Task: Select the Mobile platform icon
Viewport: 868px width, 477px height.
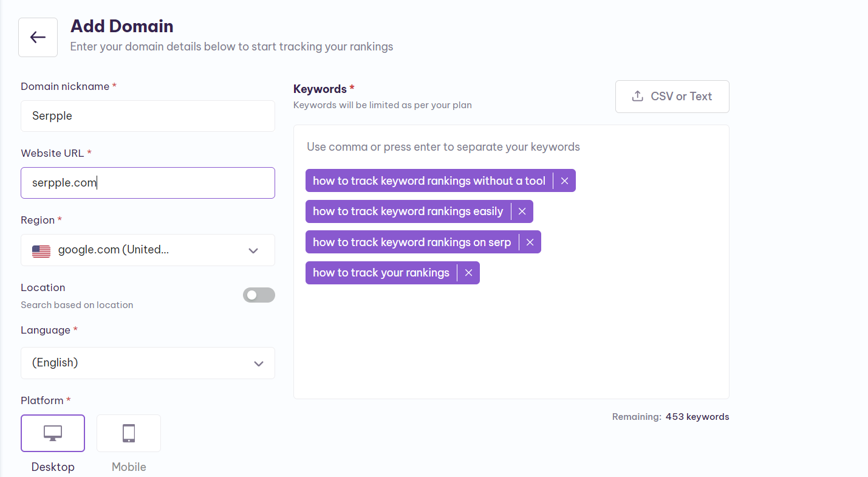Action: click(x=129, y=433)
